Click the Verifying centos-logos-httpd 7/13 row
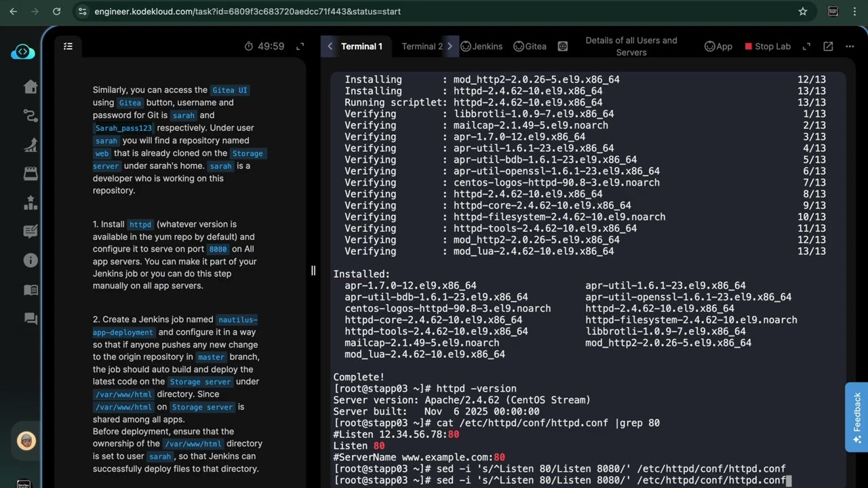This screenshot has width=868, height=488. 585,182
